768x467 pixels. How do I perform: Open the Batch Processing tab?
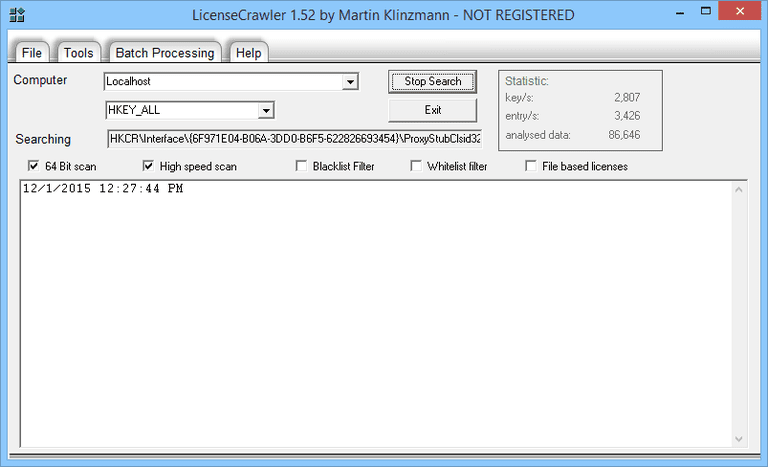coord(165,52)
